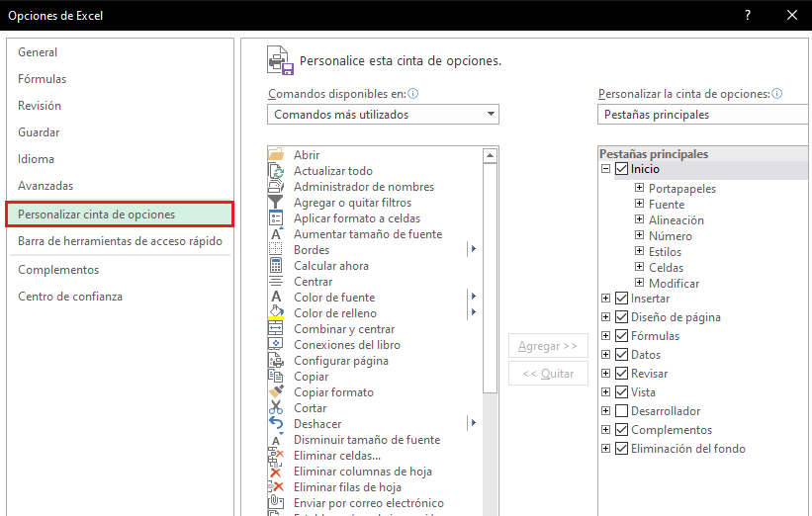Enable the Desarrollador tab checkbox

tap(621, 411)
